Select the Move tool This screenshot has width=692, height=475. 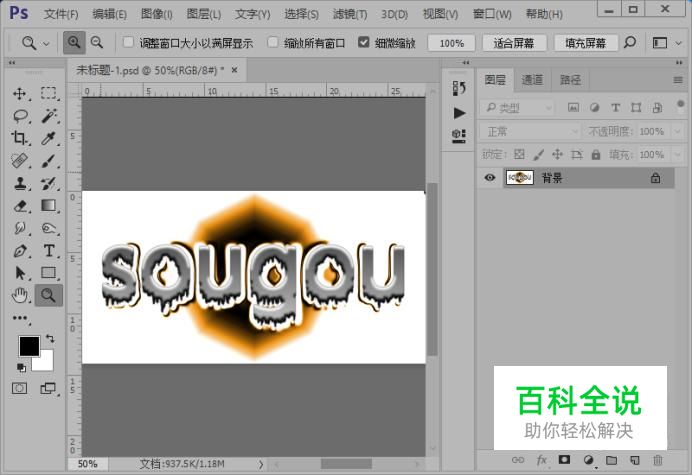coord(20,93)
